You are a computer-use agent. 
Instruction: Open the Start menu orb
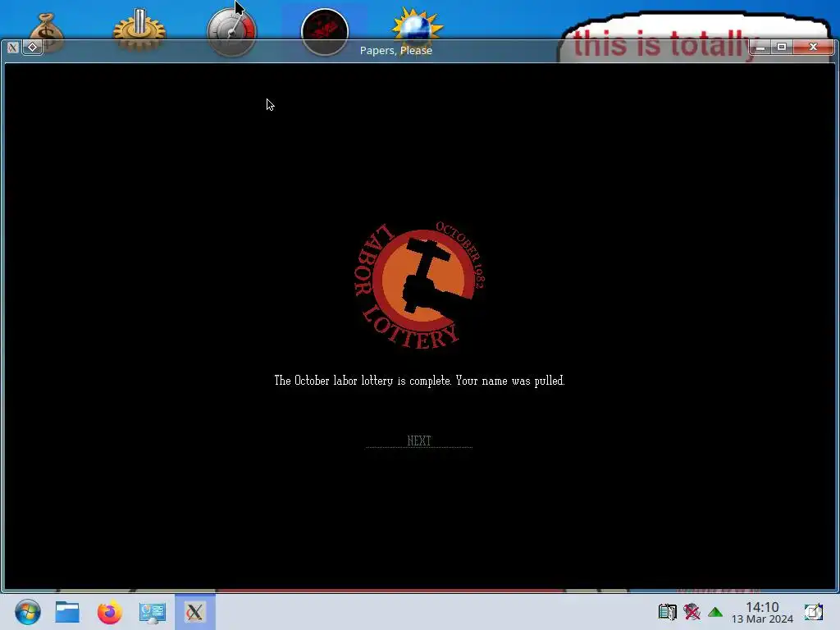coord(27,612)
